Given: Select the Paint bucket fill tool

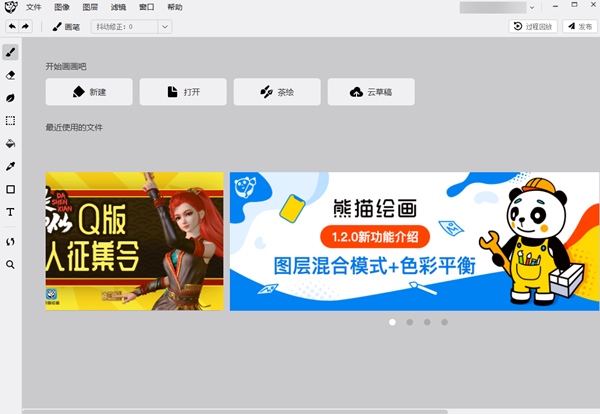Looking at the screenshot, I should pos(10,144).
